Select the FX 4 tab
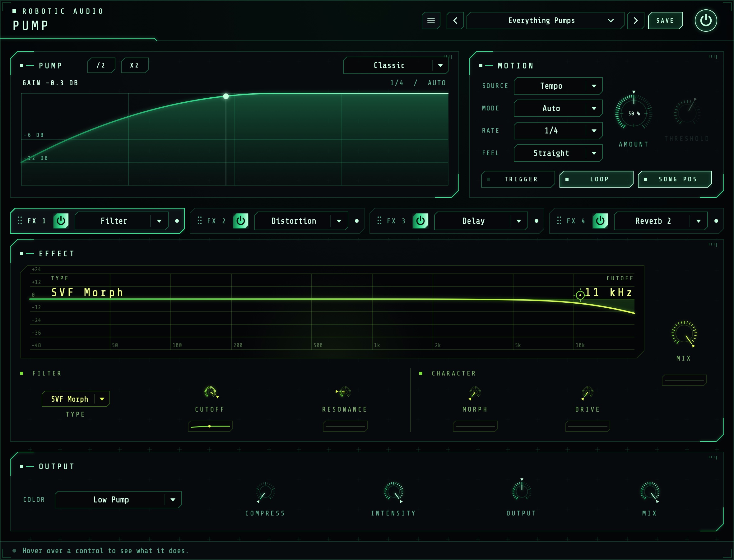This screenshot has height=560, width=734. click(x=576, y=221)
